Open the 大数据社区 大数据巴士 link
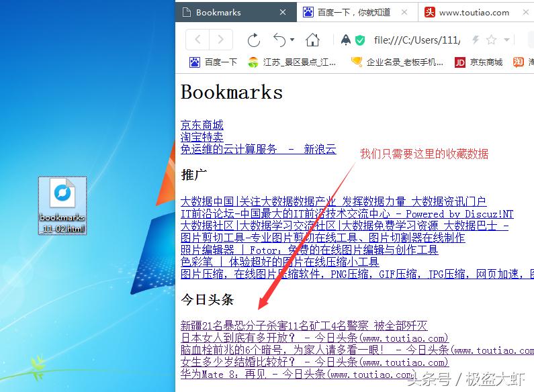The width and height of the screenshot is (534, 392). click(x=345, y=226)
